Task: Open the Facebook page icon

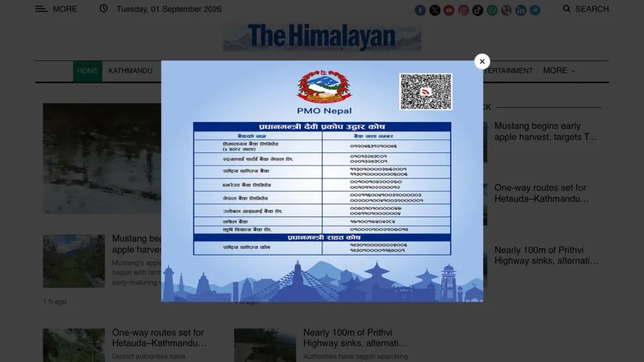Action: tap(420, 10)
